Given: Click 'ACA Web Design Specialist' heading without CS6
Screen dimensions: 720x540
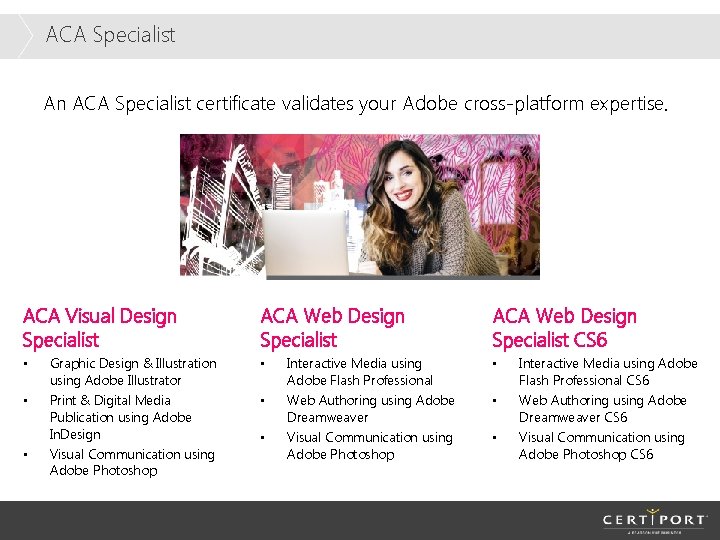Looking at the screenshot, I should pos(332,328).
